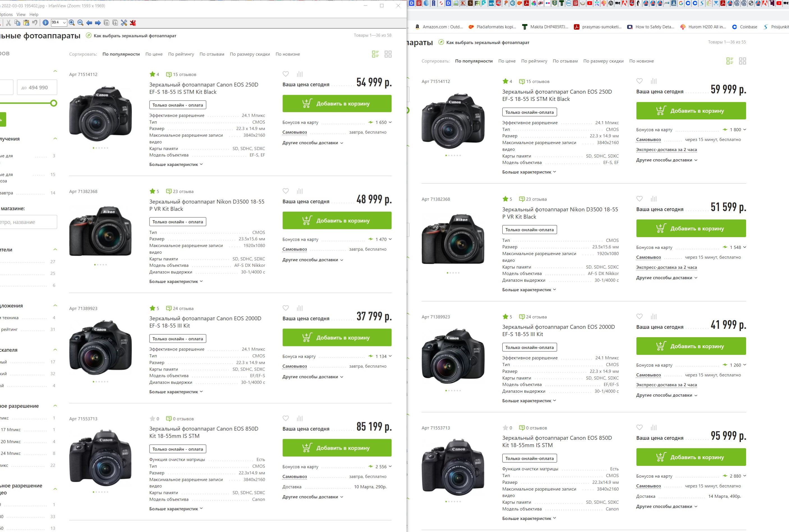This screenshot has width=789, height=532.
Task: Click the red cat About IrfanView icon
Action: point(133,23)
